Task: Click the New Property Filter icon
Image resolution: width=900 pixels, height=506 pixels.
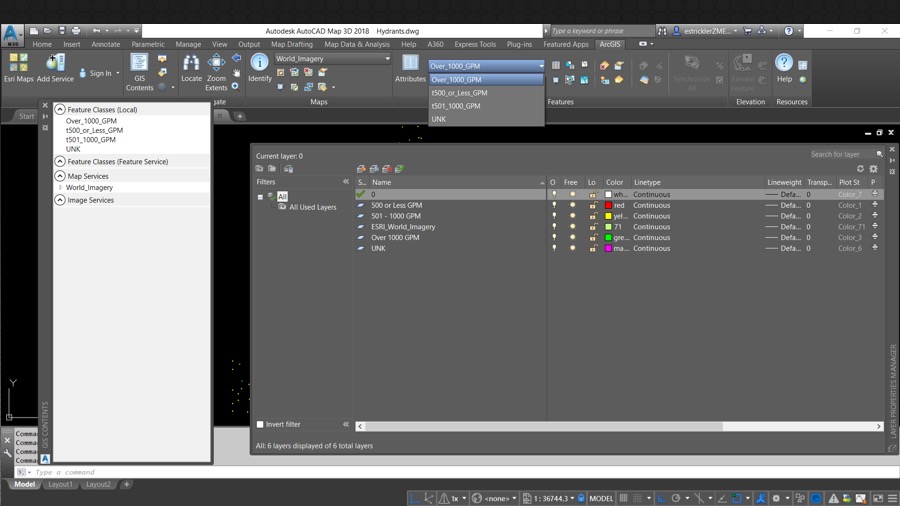Action: click(x=259, y=169)
